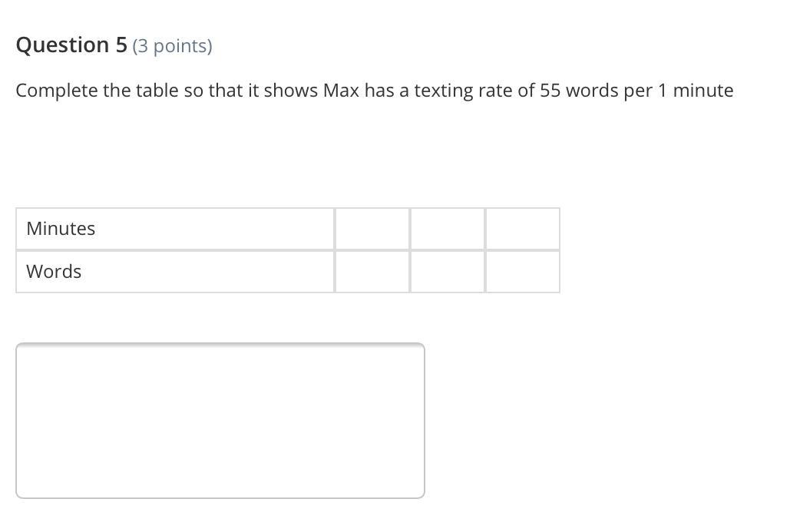Select the Words row label cell
The image size is (790, 532).
(x=175, y=272)
